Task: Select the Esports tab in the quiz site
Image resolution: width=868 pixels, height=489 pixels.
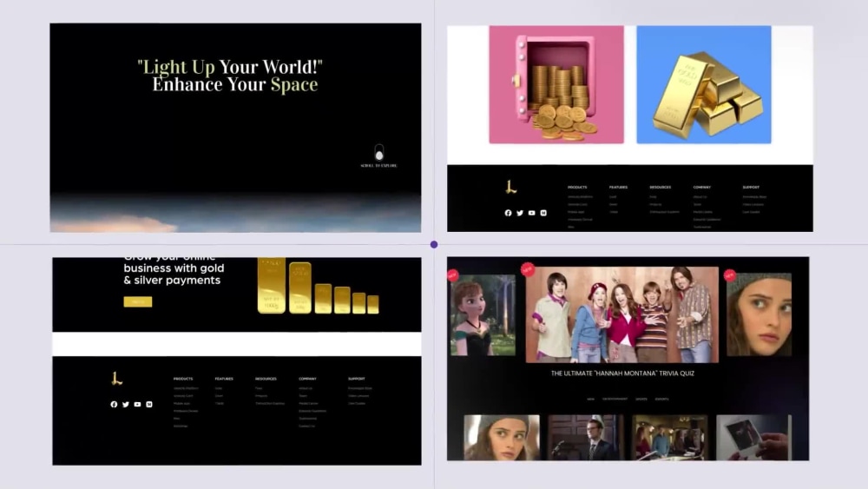Action: pyautogui.click(x=661, y=399)
